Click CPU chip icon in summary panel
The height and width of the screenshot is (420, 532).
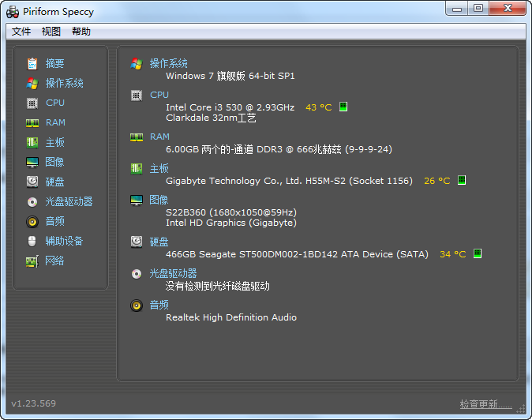137,96
